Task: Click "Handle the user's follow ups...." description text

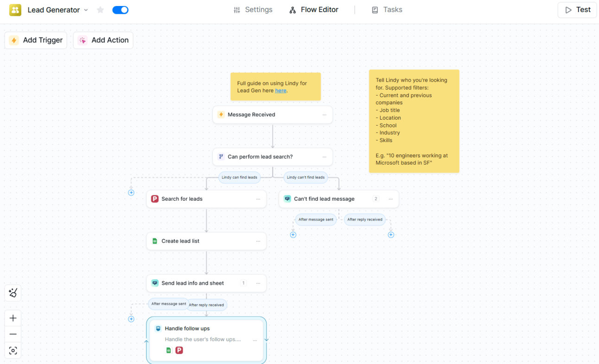Action: tap(203, 339)
